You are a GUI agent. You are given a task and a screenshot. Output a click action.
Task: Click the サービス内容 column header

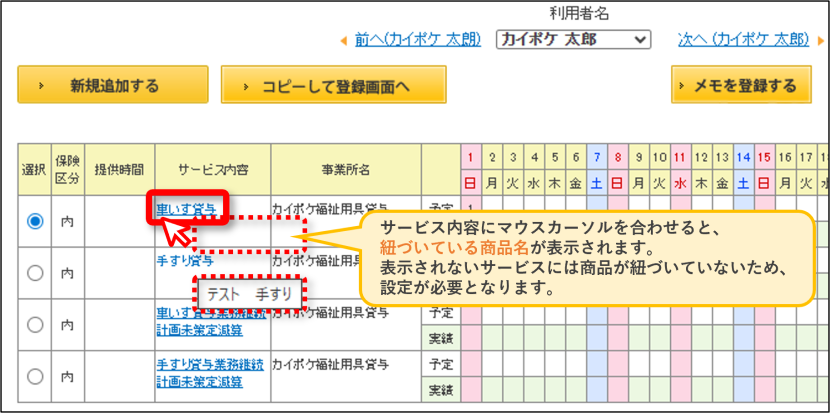[213, 169]
